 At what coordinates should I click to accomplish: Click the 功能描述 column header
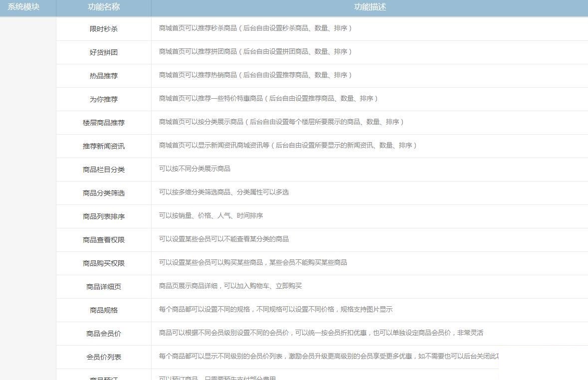point(369,7)
